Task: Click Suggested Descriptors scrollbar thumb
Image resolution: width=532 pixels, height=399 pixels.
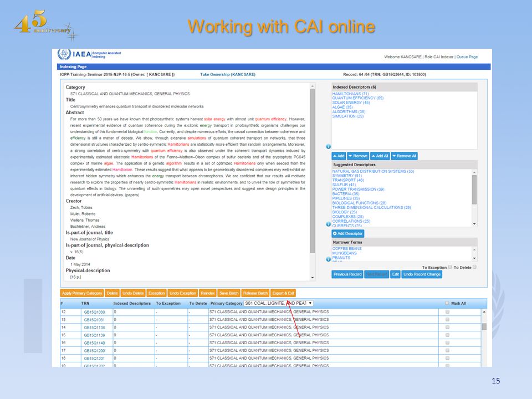Action: (474, 190)
